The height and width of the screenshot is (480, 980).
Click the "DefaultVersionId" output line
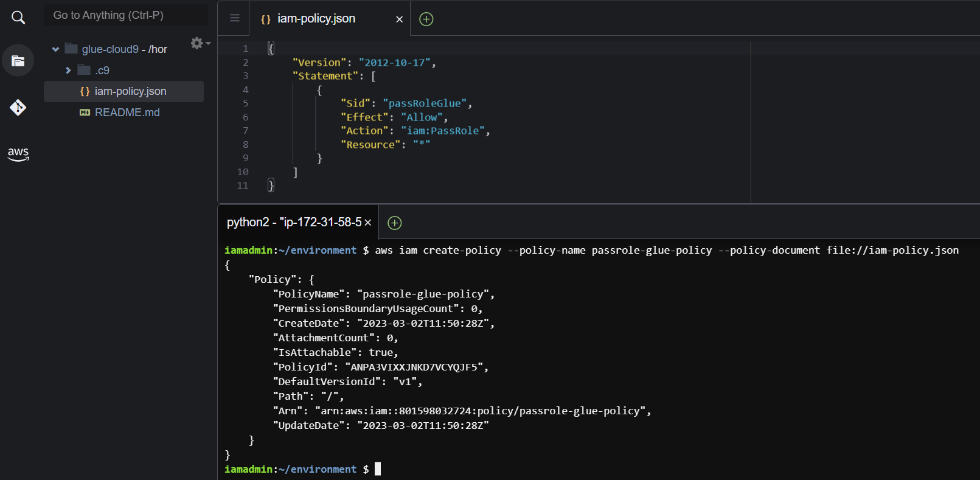click(x=348, y=381)
